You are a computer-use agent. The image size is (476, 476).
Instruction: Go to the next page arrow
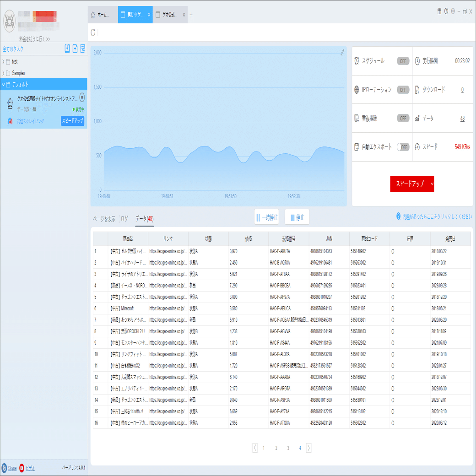pos(308,448)
